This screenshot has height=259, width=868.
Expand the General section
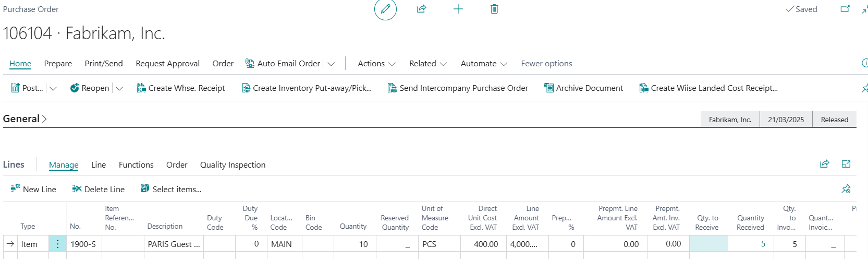(25, 119)
